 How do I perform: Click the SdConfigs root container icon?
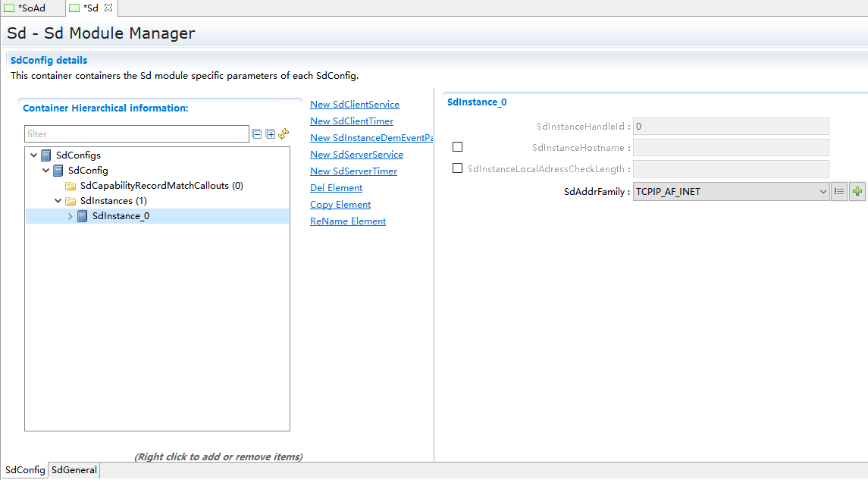(46, 155)
